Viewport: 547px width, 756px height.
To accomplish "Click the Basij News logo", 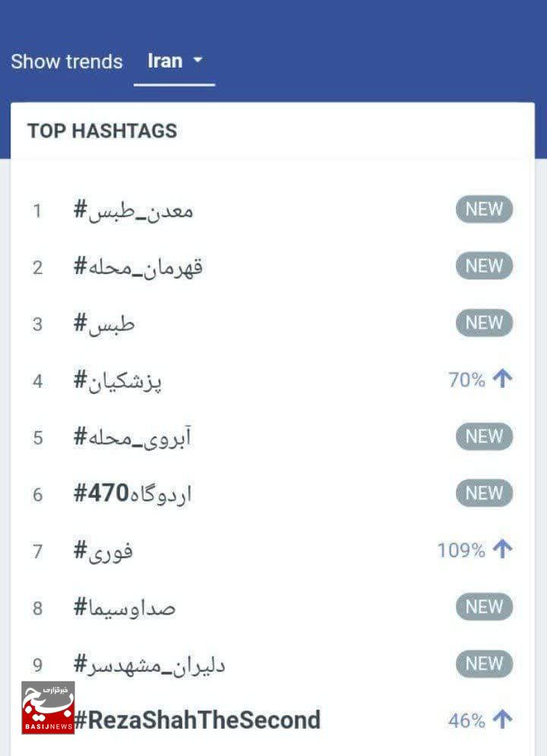I will [x=49, y=707].
